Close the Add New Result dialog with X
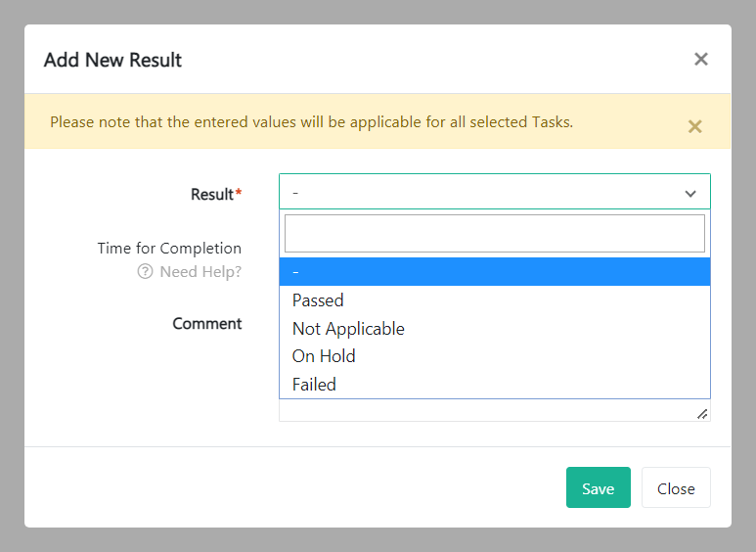 point(700,60)
